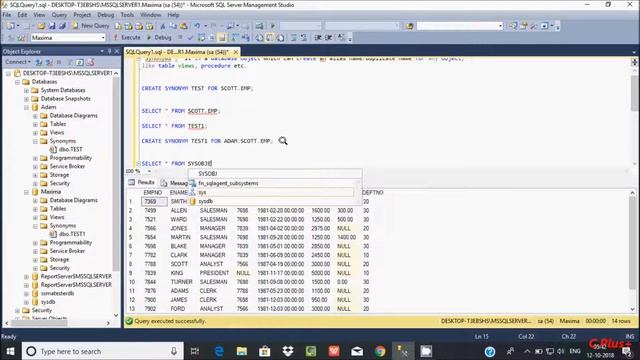This screenshot has width=640, height=360.
Task: Expand Tables under the Adam database
Action: pyautogui.click(x=35, y=124)
